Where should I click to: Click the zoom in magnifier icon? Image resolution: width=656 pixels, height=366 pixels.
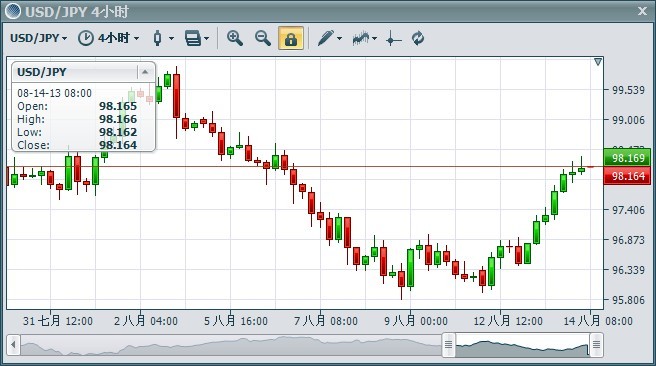(235, 38)
